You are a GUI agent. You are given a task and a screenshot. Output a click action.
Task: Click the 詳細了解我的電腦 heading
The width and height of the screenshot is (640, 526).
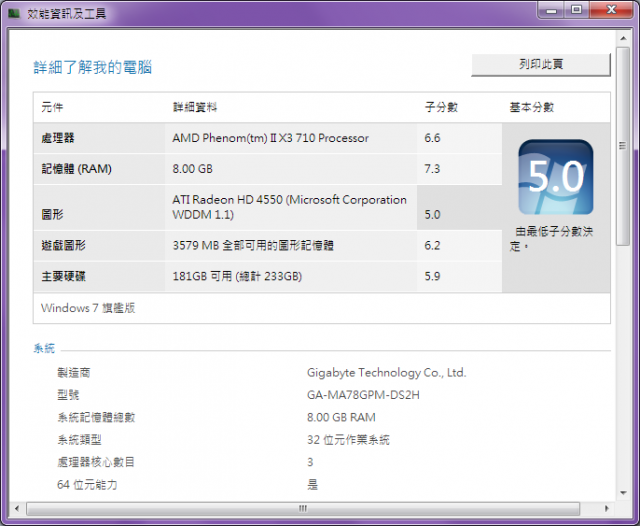93,67
